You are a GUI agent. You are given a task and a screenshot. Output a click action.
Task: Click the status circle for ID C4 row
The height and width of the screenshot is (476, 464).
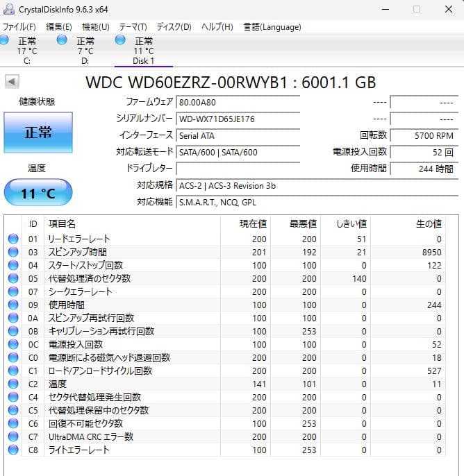(13, 397)
